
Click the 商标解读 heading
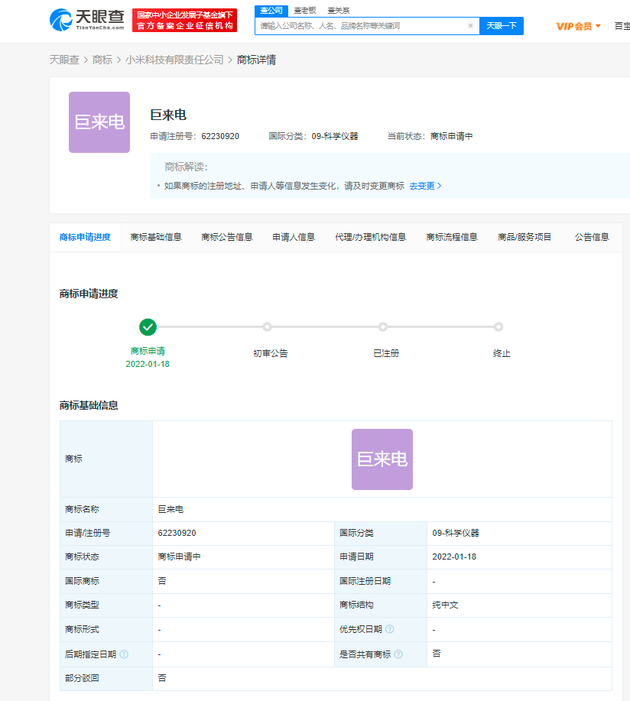point(186,167)
